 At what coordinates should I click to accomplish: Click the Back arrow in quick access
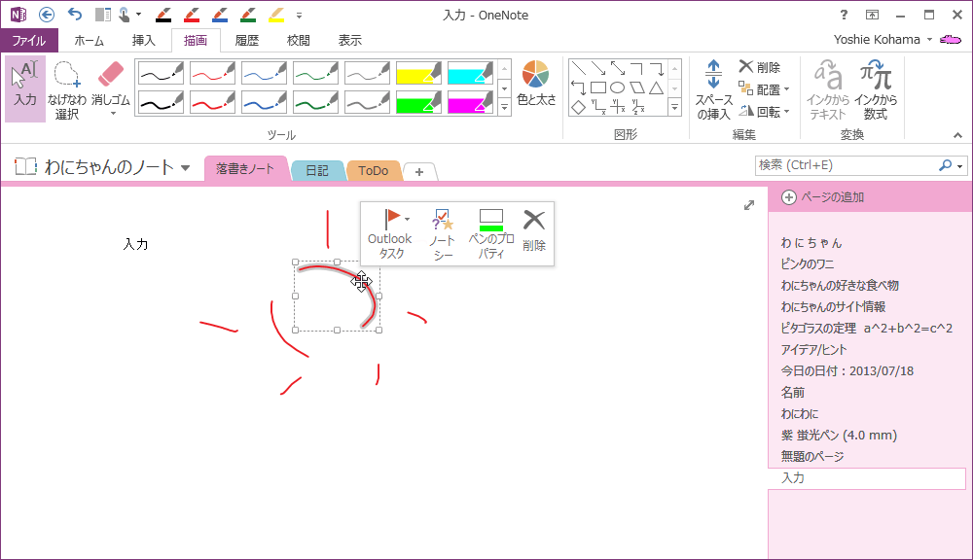point(47,15)
